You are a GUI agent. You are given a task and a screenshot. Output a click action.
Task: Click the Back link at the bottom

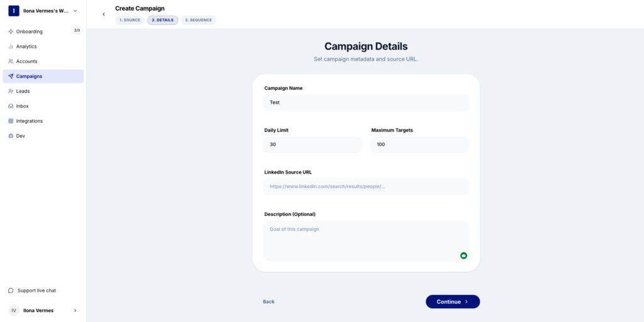coord(269,301)
